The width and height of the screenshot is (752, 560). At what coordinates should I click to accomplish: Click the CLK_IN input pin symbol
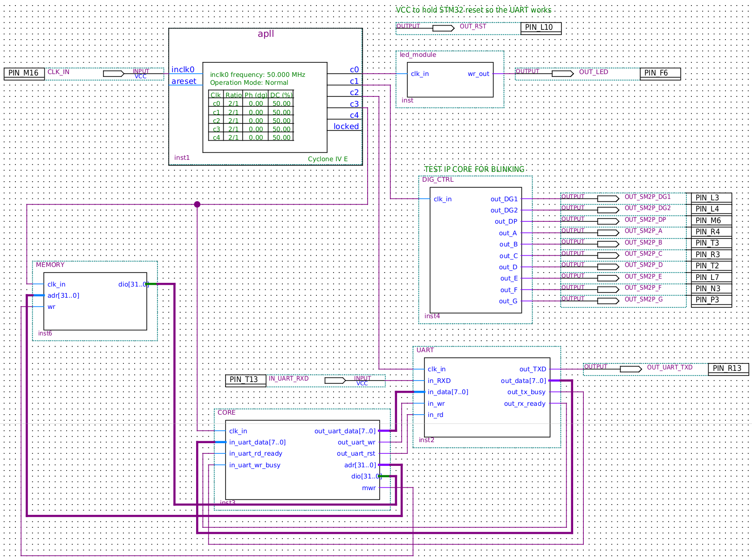point(114,74)
